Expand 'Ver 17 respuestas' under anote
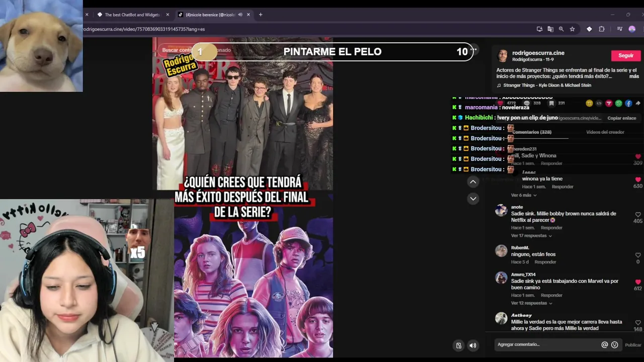 531,236
